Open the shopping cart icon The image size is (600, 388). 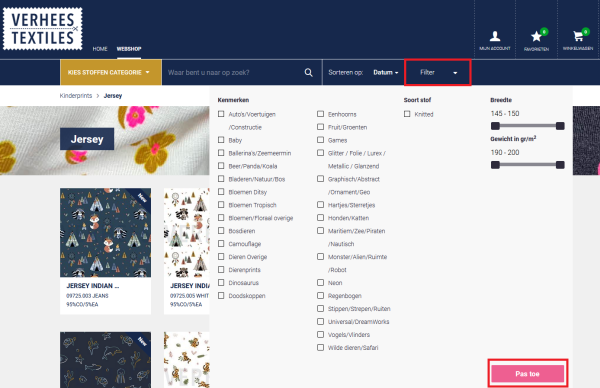(x=578, y=36)
